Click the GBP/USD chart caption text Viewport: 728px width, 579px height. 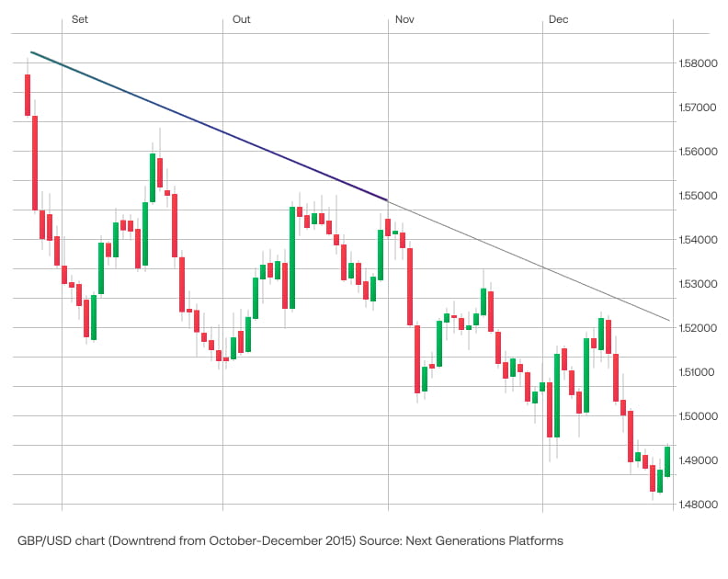pyautogui.click(x=290, y=541)
